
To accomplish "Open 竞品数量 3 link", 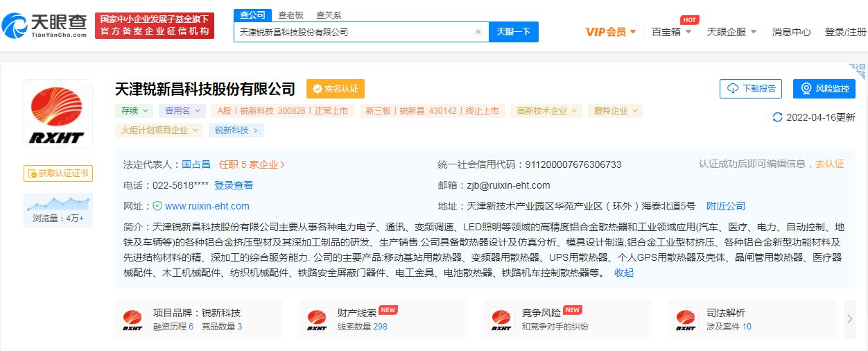I will tap(222, 327).
